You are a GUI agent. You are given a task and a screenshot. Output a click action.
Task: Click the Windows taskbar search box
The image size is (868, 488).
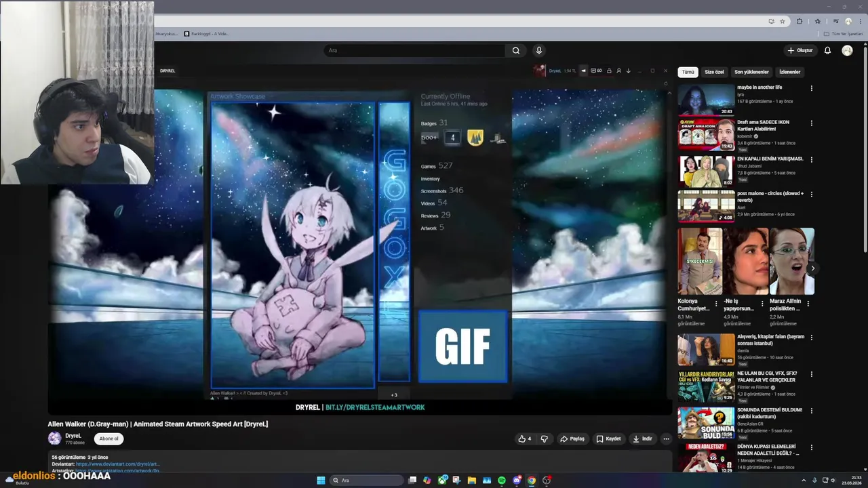click(367, 480)
